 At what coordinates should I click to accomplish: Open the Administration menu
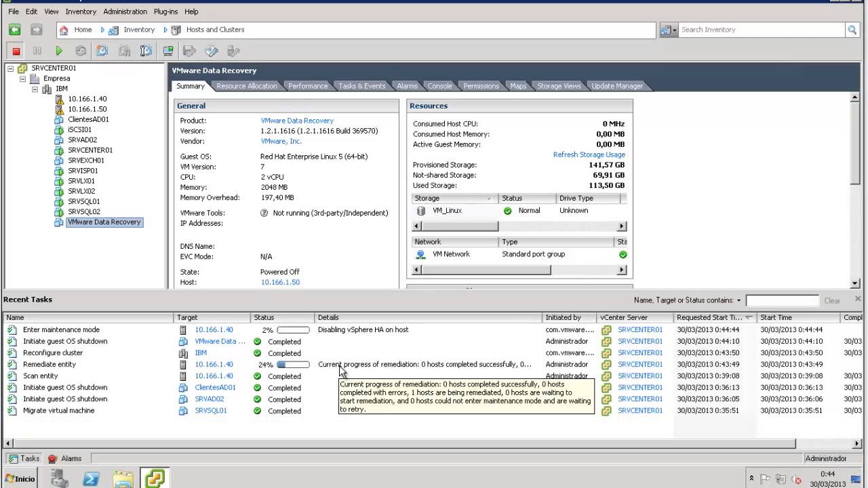point(125,12)
